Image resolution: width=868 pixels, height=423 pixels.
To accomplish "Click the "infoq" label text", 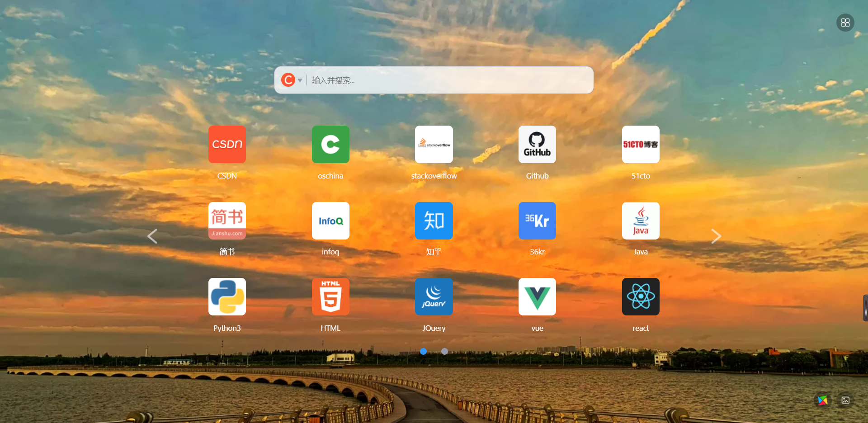I will tap(330, 252).
